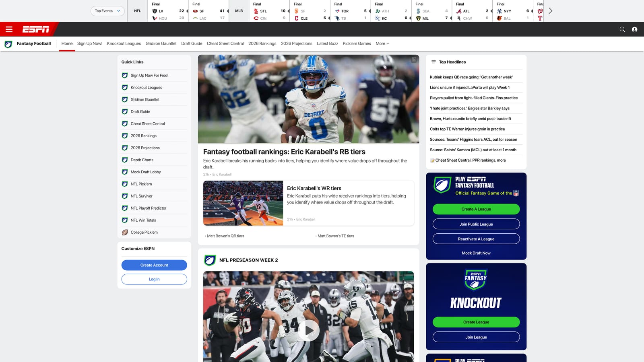Open Cheat Sheet Central: PPR rankings link
The width and height of the screenshot is (644, 362).
tap(471, 160)
